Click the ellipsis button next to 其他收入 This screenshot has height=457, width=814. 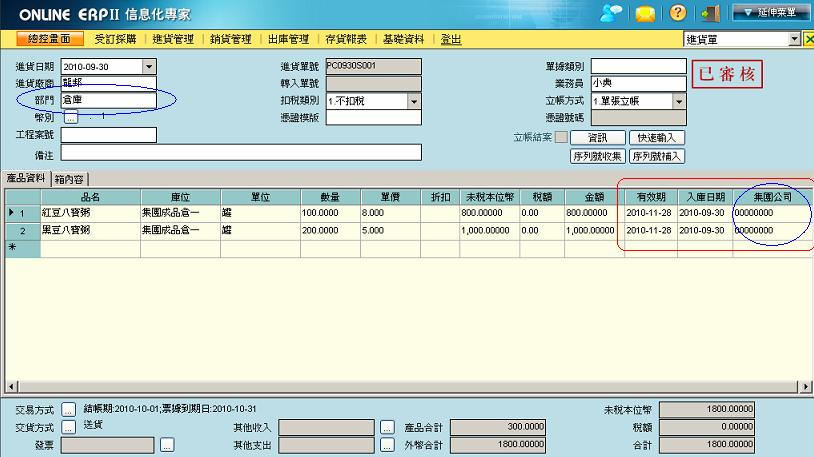tap(388, 427)
